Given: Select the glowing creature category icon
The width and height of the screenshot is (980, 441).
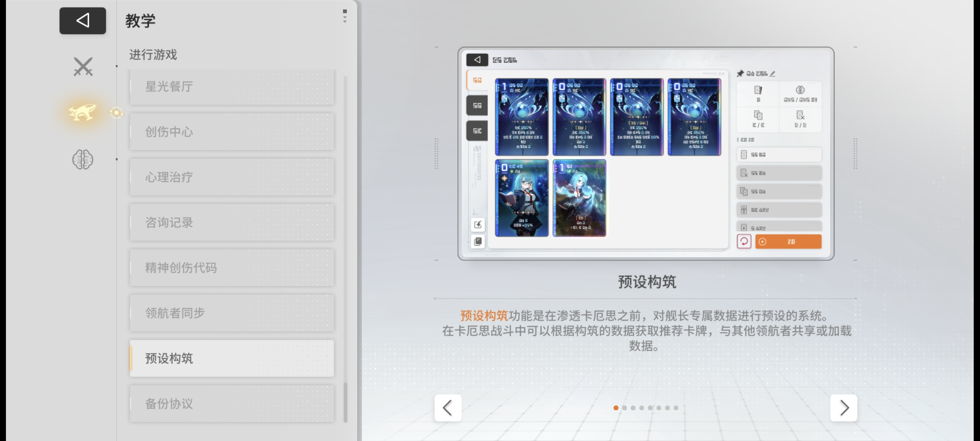Looking at the screenshot, I should point(83,113).
